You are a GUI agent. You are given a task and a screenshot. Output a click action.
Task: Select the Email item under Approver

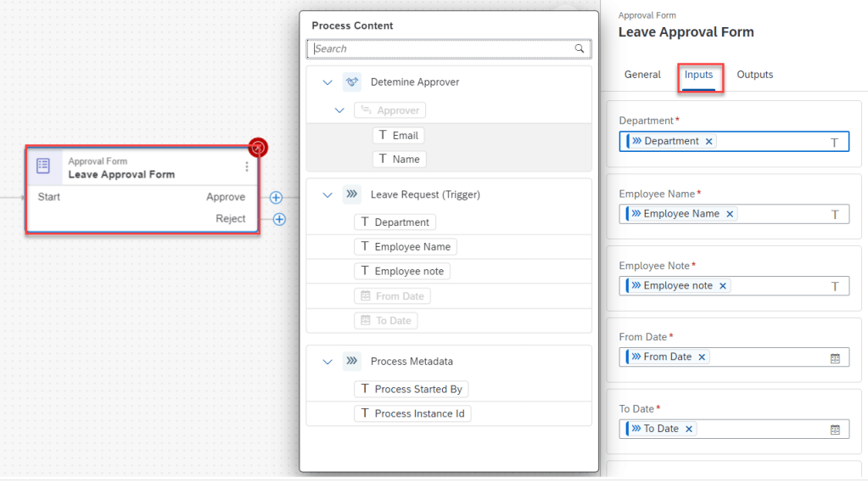397,136
